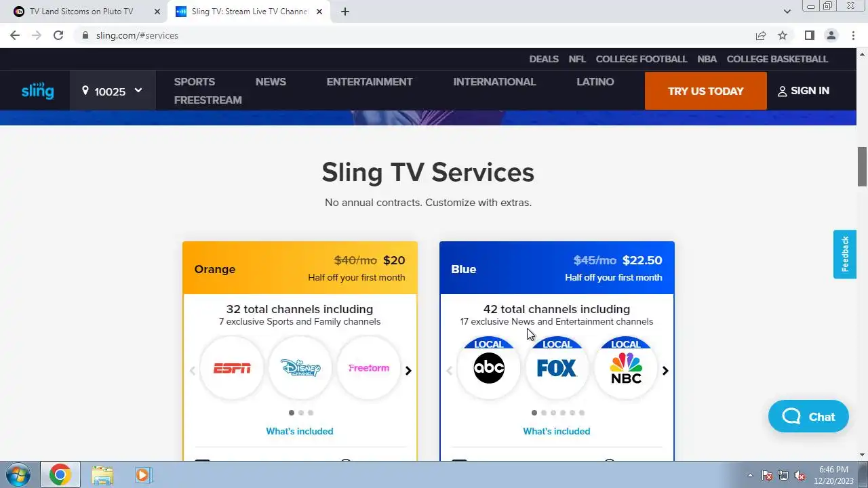Show next channels in Blue carousel
This screenshot has height=488, width=868.
tap(665, 371)
